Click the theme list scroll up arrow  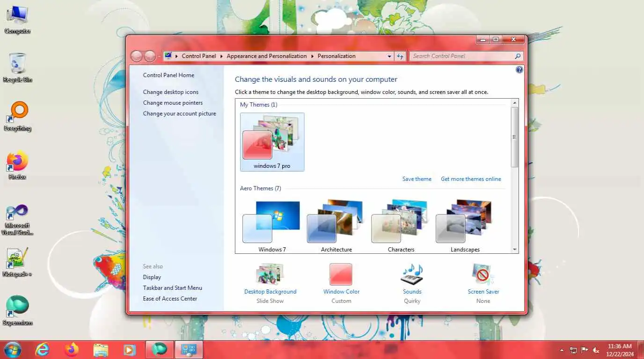[x=515, y=103]
